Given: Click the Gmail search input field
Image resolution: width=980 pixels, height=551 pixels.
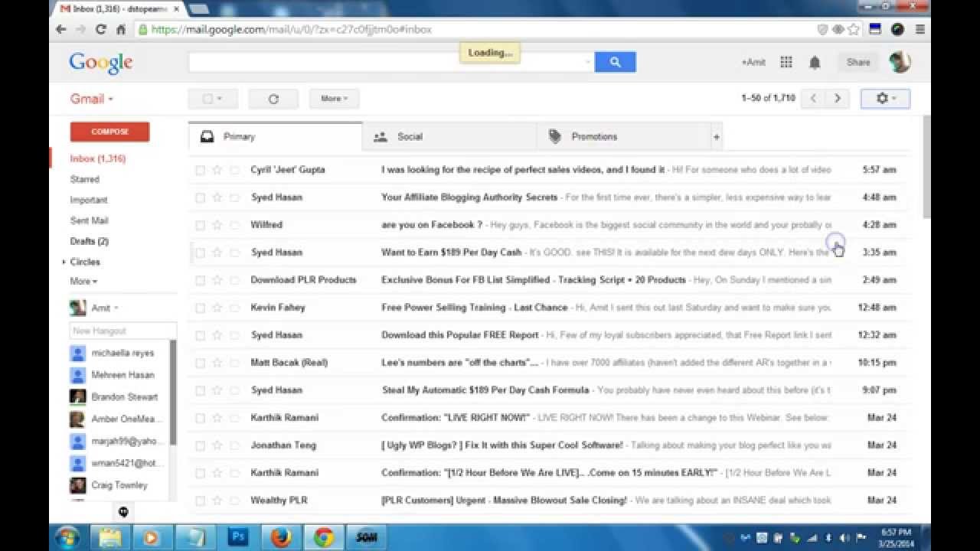Looking at the screenshot, I should tap(387, 63).
